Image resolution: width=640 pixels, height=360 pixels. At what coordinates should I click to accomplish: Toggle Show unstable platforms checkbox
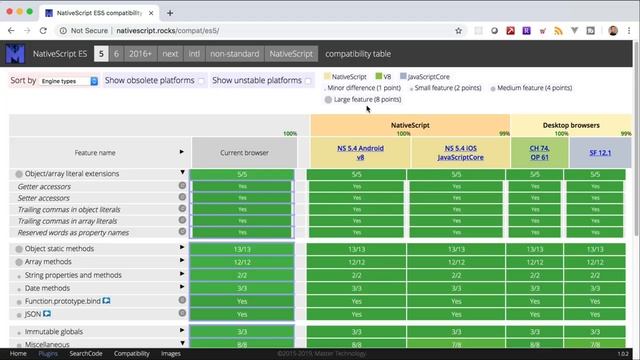(308, 81)
